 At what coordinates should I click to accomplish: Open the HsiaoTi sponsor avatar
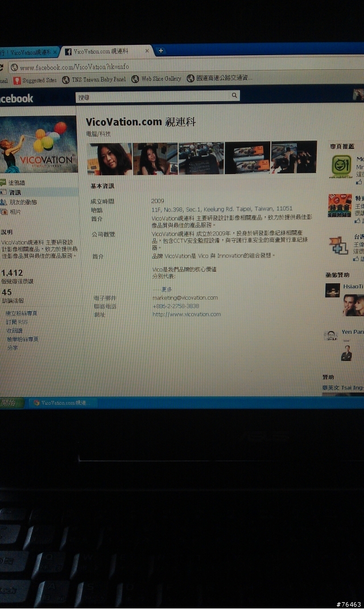pos(333,291)
